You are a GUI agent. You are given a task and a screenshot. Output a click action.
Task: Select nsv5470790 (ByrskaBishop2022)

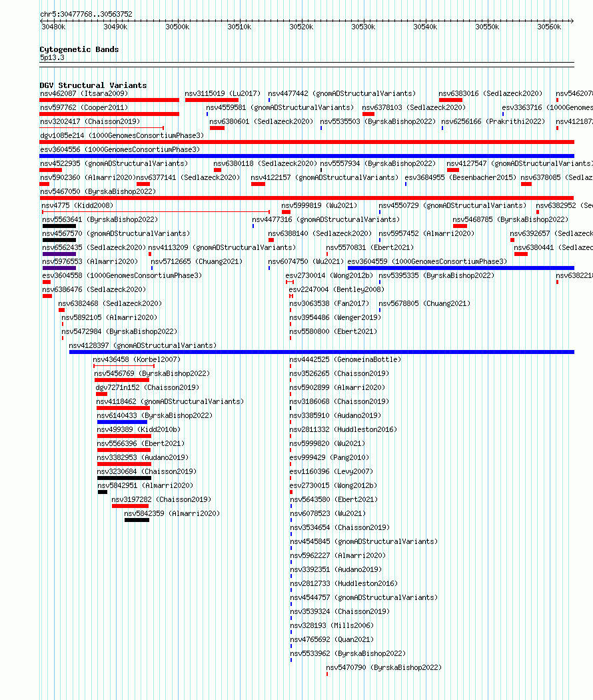tap(384, 667)
